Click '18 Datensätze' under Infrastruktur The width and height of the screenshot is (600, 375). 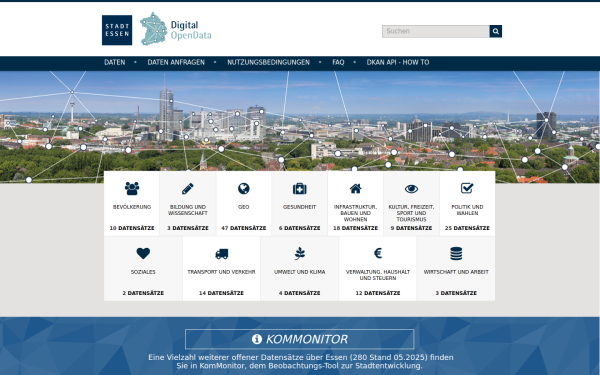[355, 228]
